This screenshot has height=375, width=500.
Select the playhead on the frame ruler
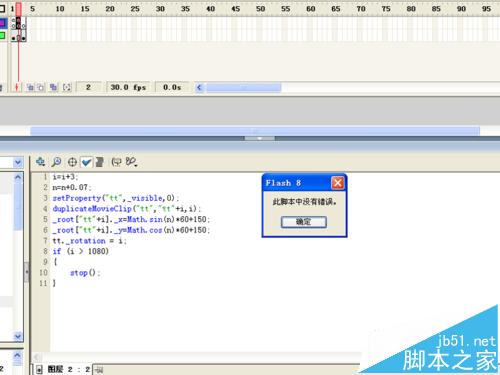18,9
